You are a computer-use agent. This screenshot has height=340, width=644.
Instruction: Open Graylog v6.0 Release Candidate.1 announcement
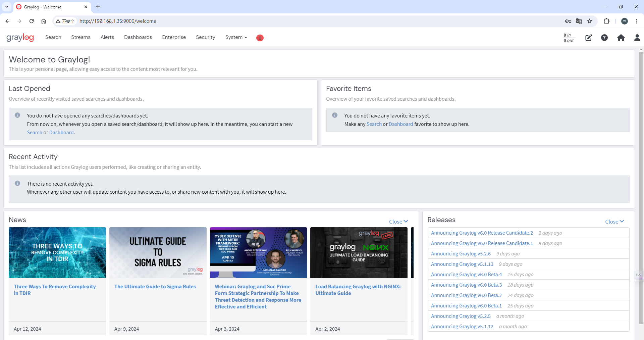click(x=482, y=243)
